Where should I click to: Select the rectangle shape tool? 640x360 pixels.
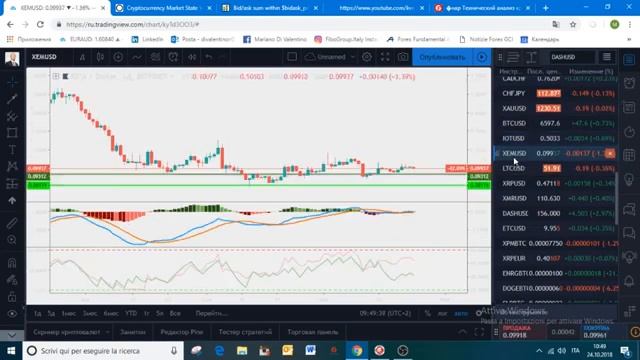(x=12, y=133)
